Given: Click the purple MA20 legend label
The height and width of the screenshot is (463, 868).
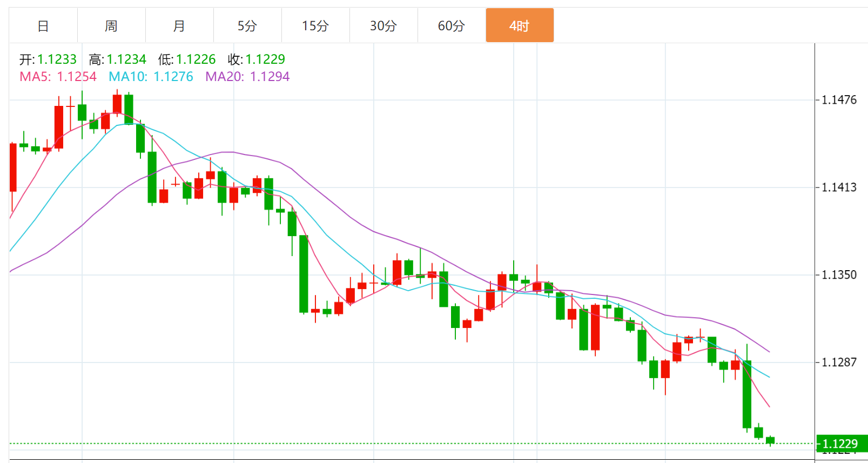Looking at the screenshot, I should click(x=247, y=77).
